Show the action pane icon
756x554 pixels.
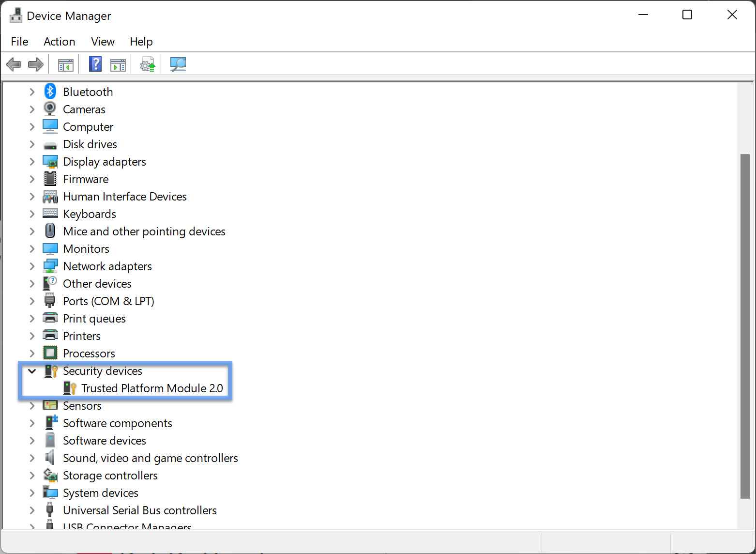pos(118,64)
